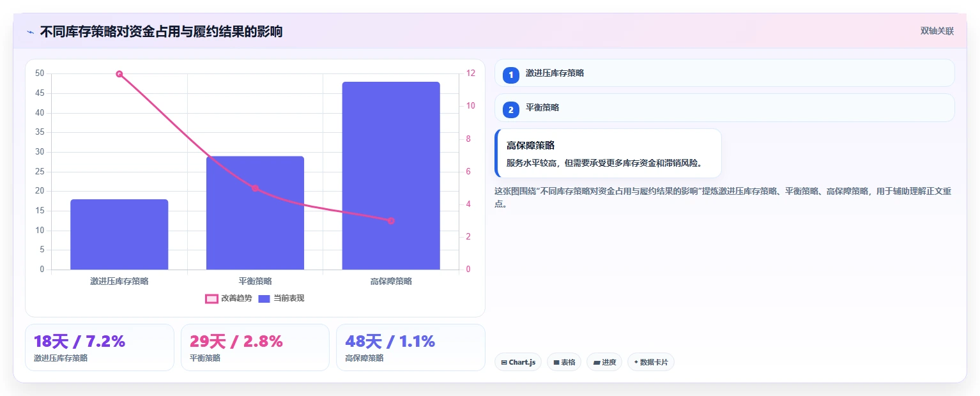Click the number 1 badge

point(510,75)
